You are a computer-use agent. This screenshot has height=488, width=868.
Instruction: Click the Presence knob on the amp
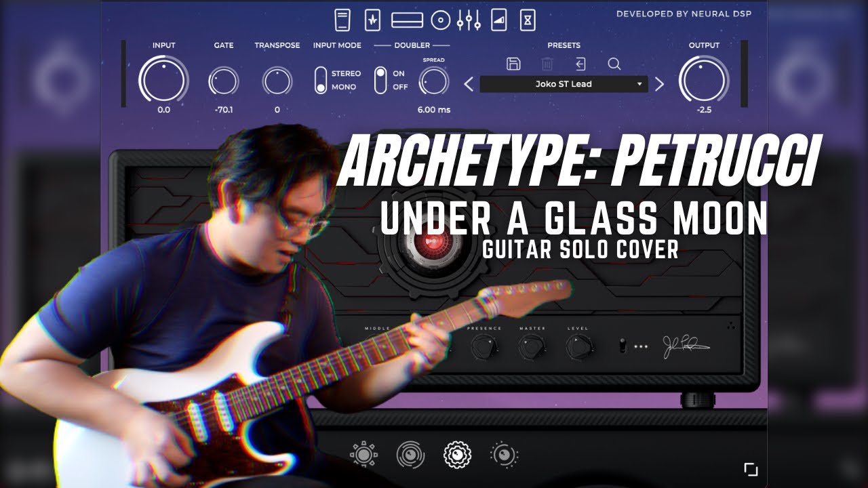484,347
